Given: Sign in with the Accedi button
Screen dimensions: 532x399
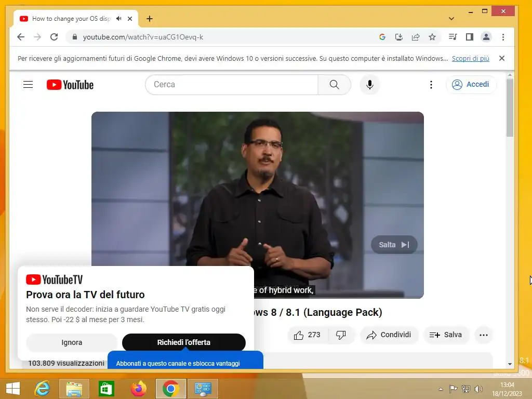Looking at the screenshot, I should click(x=471, y=85).
